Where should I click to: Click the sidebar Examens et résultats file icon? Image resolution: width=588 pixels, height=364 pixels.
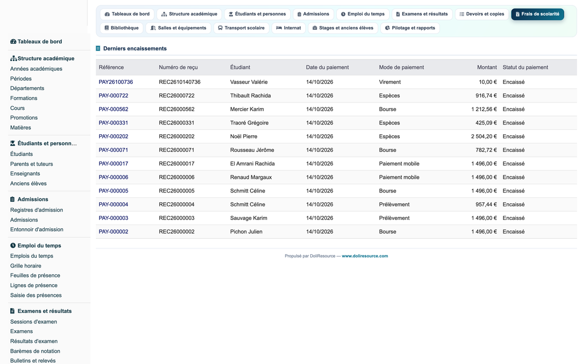(12, 311)
